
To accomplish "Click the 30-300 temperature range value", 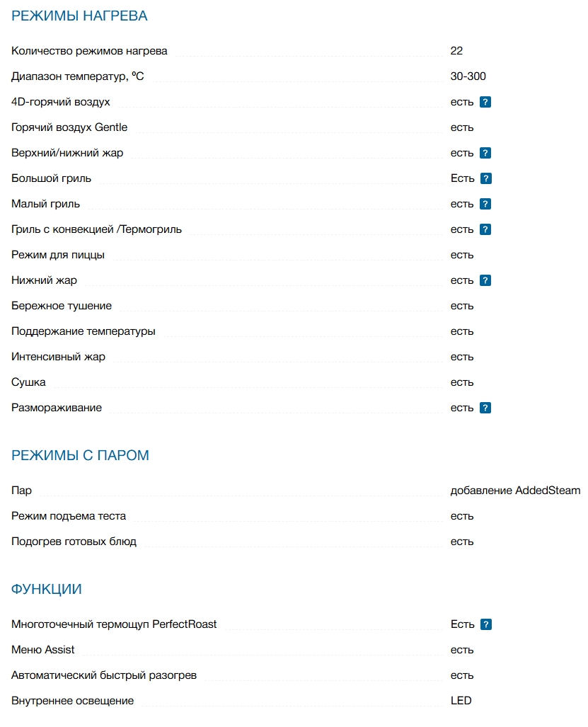I will pos(468,76).
